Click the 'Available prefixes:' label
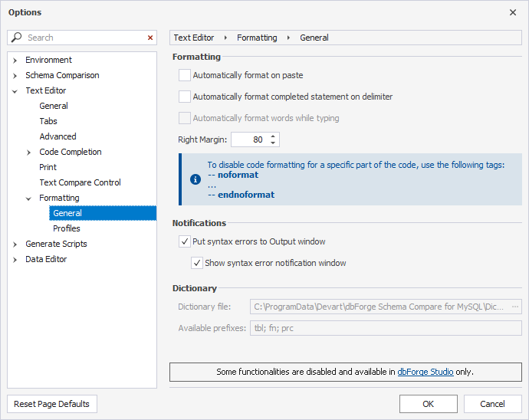 [x=212, y=328]
